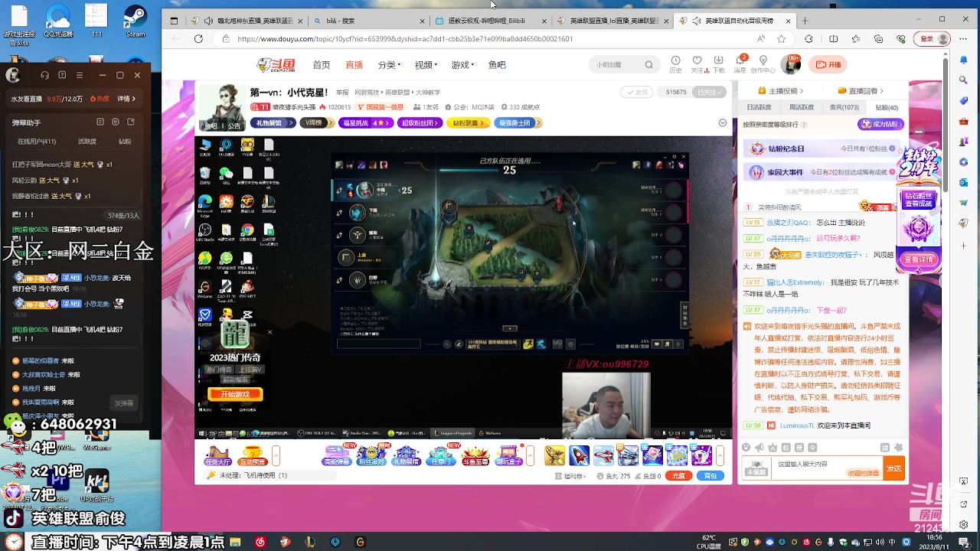The image size is (980, 551).
Task: Open the 任务大厅 icon
Action: pyautogui.click(x=217, y=456)
